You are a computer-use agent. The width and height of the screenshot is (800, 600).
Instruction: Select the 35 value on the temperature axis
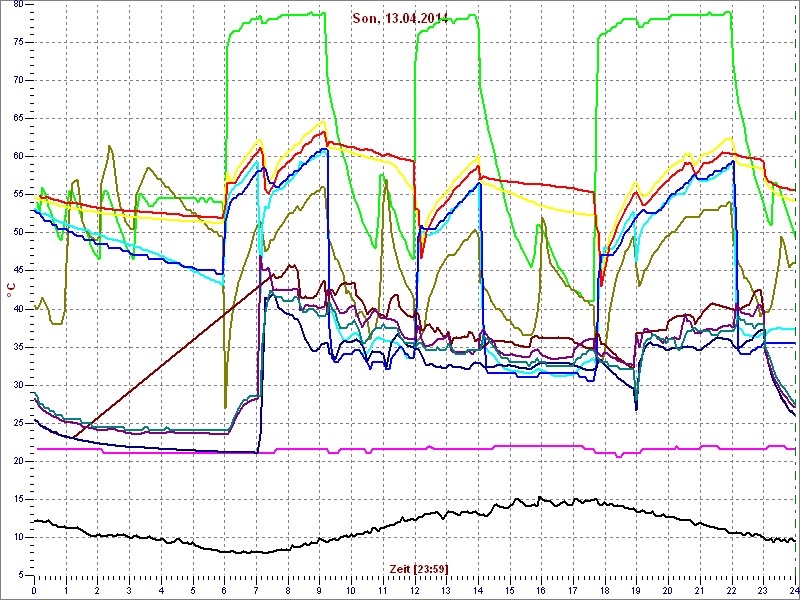pyautogui.click(x=17, y=347)
